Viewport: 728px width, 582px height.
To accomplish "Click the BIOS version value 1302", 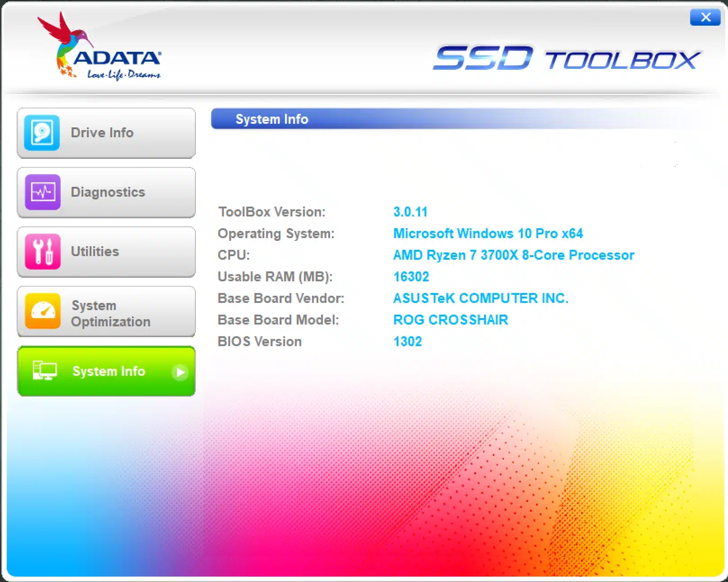I will 407,342.
